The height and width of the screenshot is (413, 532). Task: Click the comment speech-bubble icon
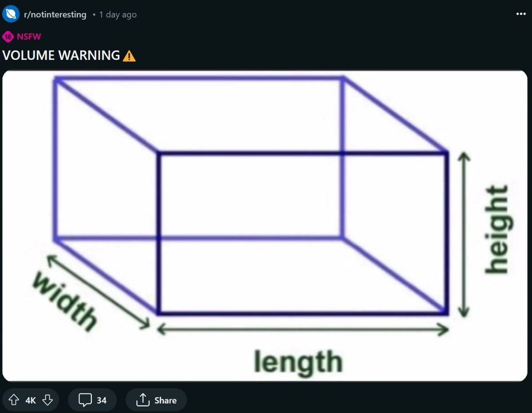[x=85, y=400]
